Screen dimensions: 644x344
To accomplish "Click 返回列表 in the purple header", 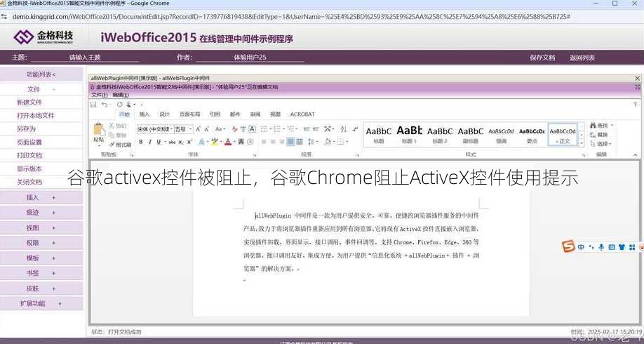I will [582, 58].
